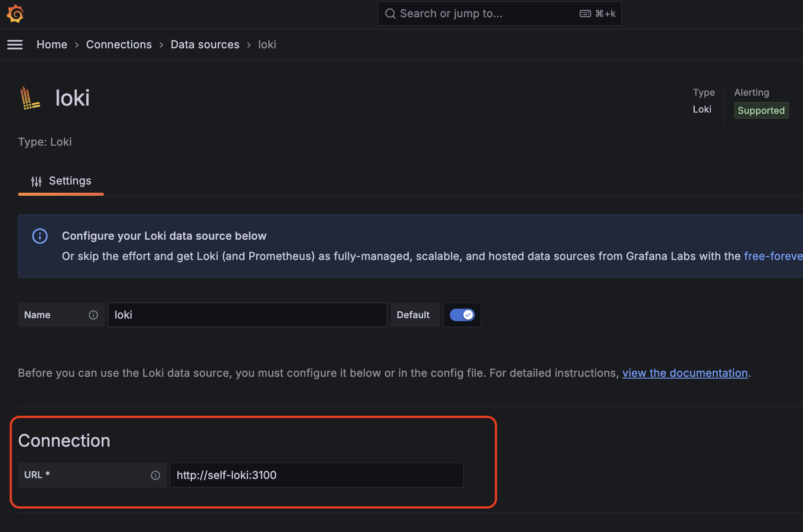Edit the Name input containing loki
The width and height of the screenshot is (803, 532).
click(247, 315)
